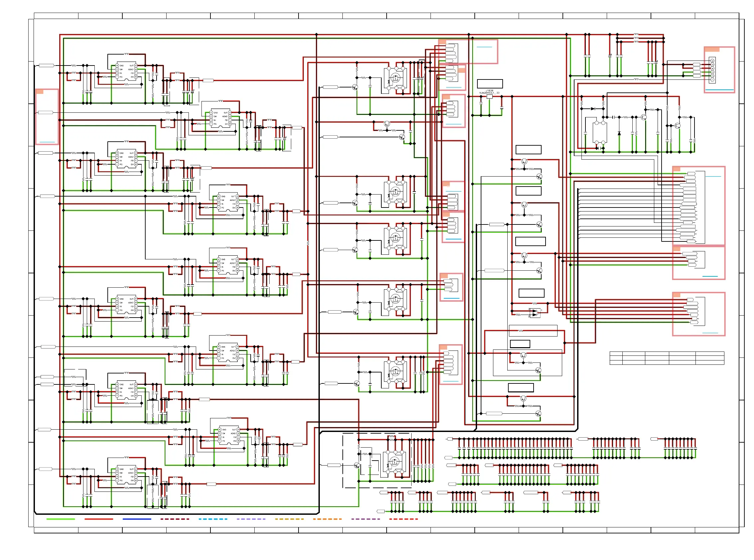Click the solid blue legend line

(x=137, y=519)
